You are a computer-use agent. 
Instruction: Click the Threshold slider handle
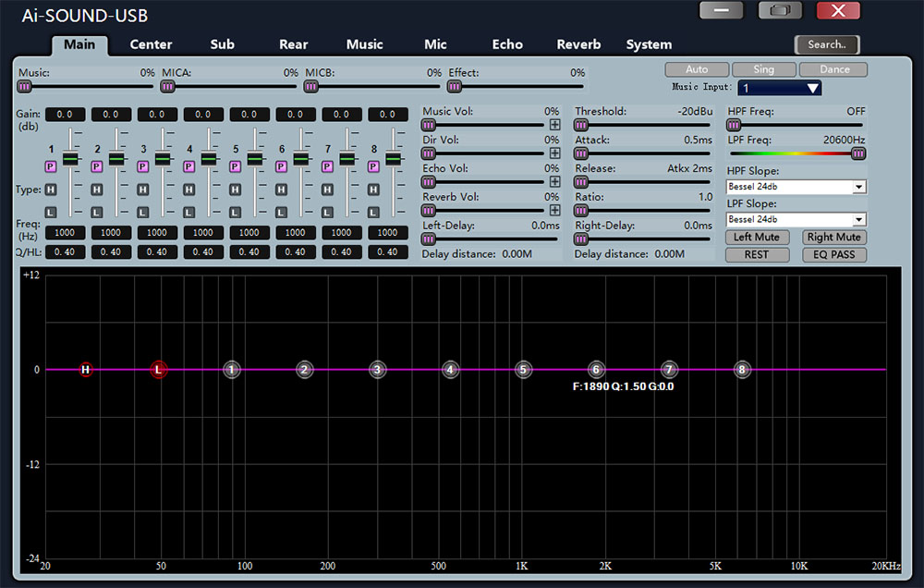(581, 125)
